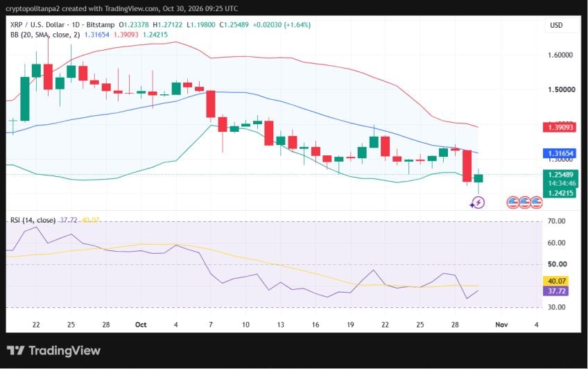Click date 19 on the time axis

[350, 325]
